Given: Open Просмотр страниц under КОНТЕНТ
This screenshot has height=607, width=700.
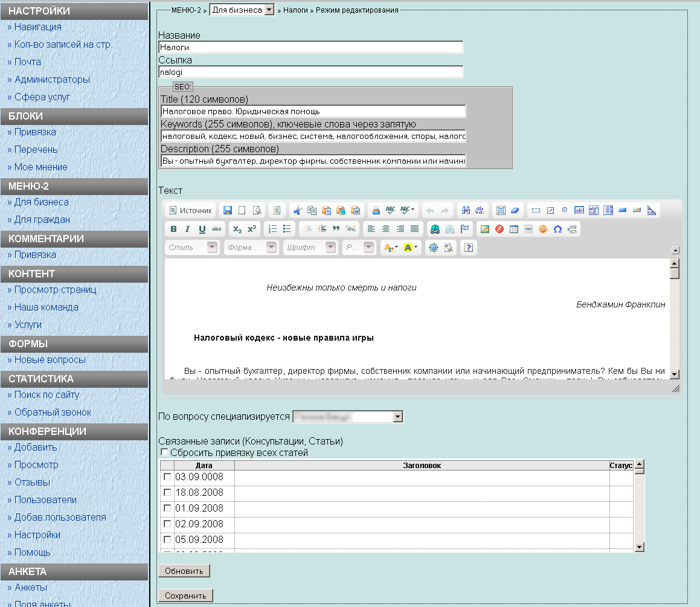Looking at the screenshot, I should [55, 290].
